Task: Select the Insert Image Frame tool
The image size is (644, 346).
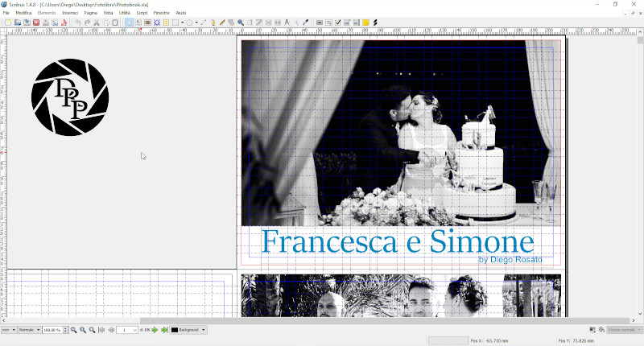Action: pyautogui.click(x=147, y=23)
